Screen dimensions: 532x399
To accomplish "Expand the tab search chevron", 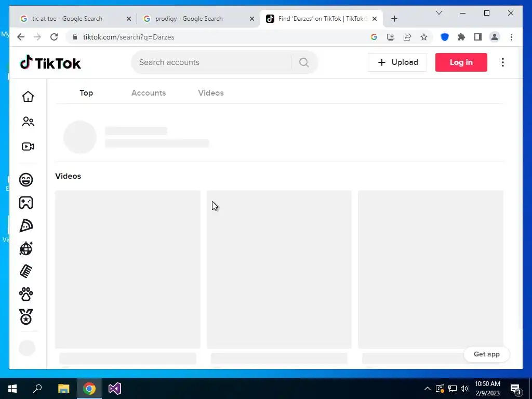I will coord(438,13).
